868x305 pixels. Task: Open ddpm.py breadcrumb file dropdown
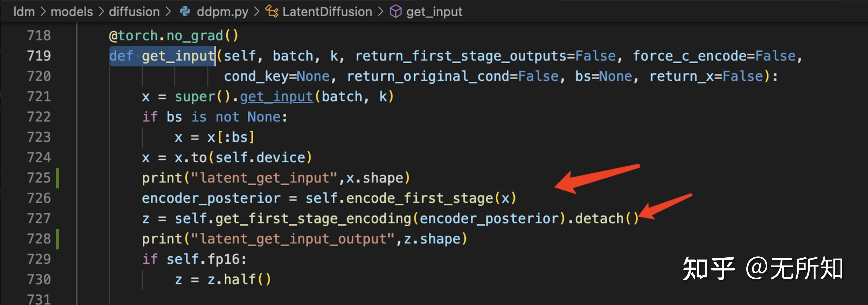pyautogui.click(x=222, y=12)
